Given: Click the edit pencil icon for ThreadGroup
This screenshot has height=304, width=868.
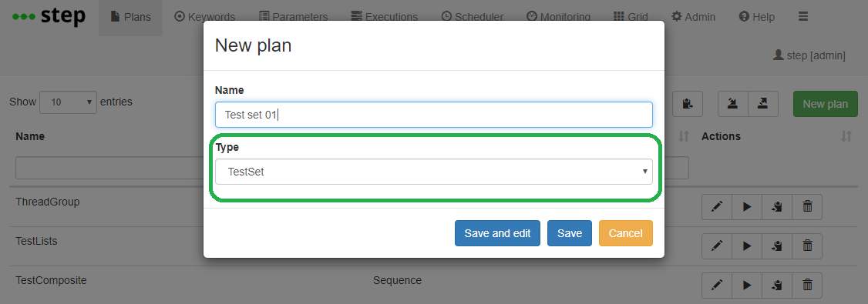Looking at the screenshot, I should pos(717,207).
